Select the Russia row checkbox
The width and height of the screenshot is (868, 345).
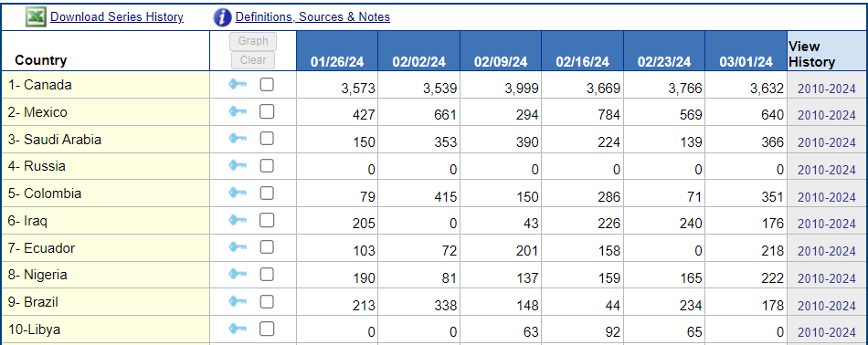267,166
